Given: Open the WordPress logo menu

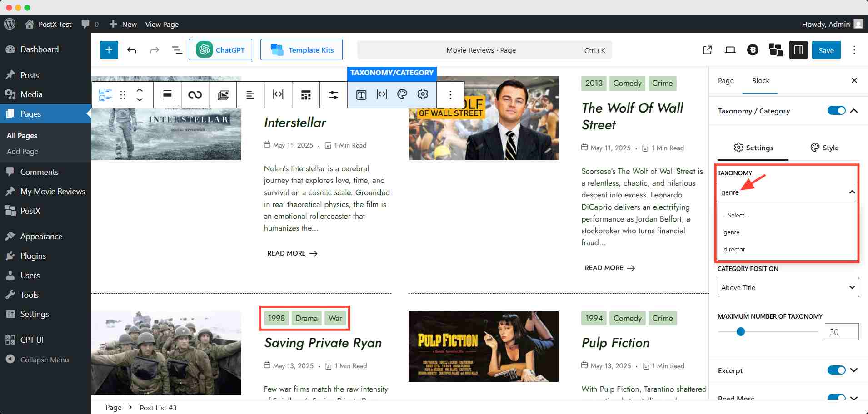Looking at the screenshot, I should pyautogui.click(x=10, y=24).
